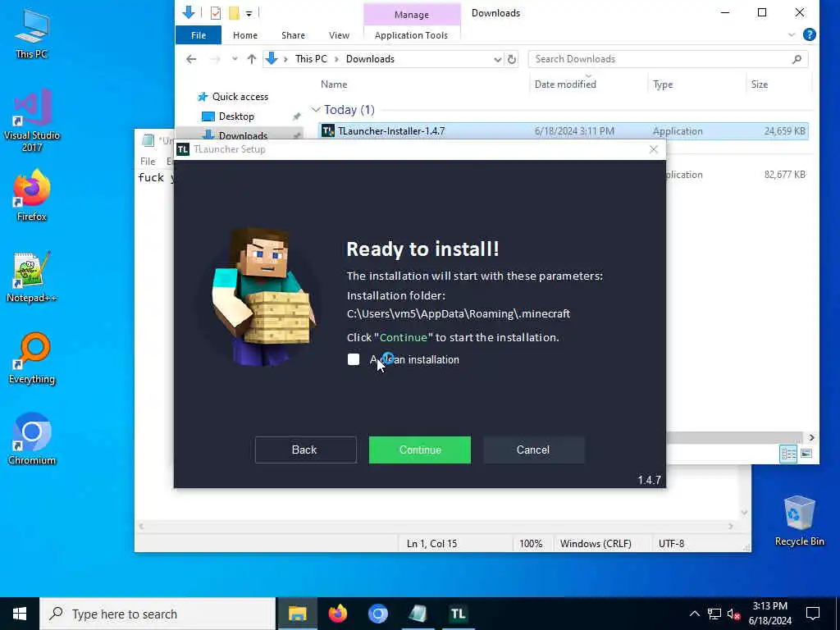The image size is (840, 630).
Task: Open File Explorer from the taskbar
Action: 297,614
